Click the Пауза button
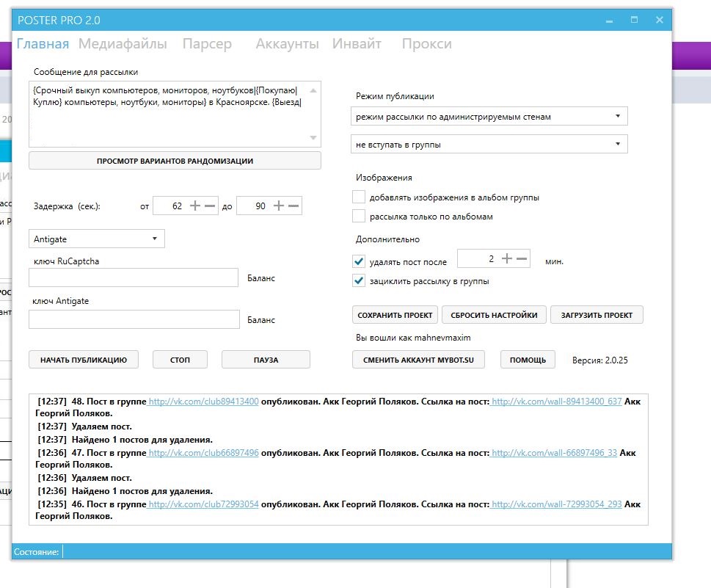This screenshot has height=588, width=711. point(266,360)
